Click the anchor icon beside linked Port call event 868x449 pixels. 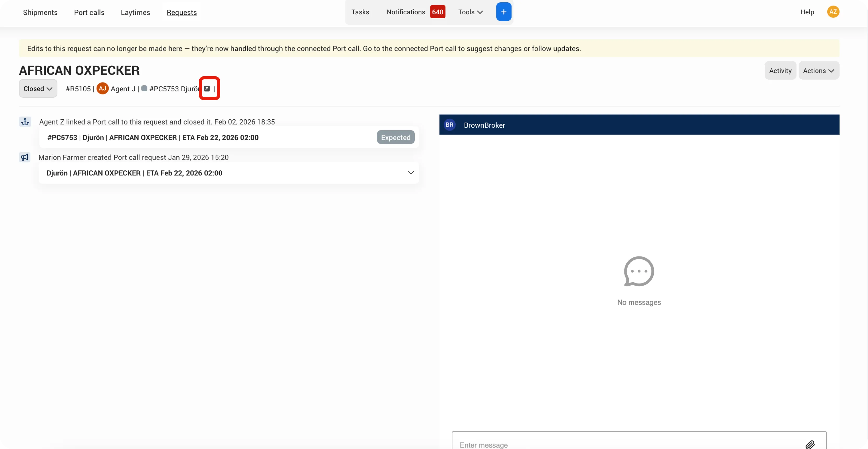click(x=25, y=122)
